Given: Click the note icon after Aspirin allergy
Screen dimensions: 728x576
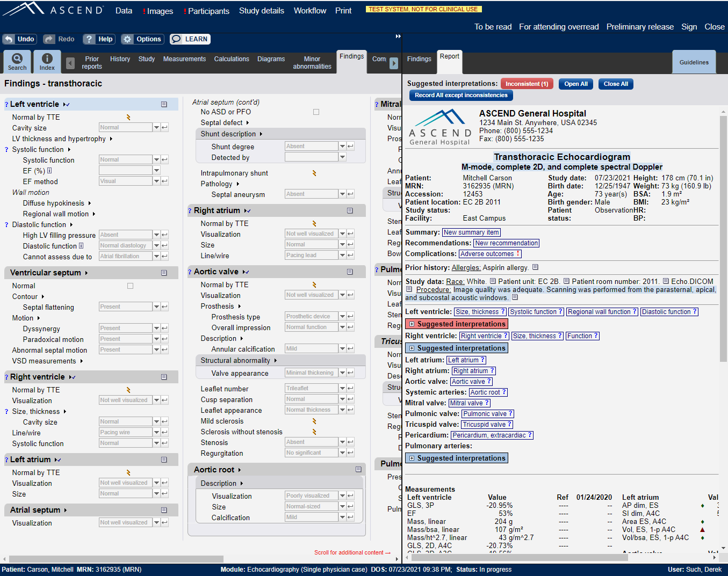Looking at the screenshot, I should [x=535, y=267].
